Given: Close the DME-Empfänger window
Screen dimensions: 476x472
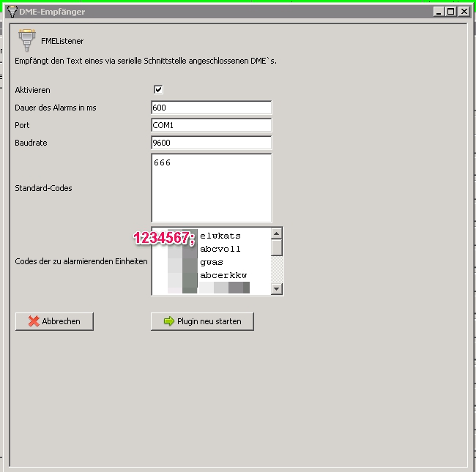Looking at the screenshot, I should pos(463,11).
